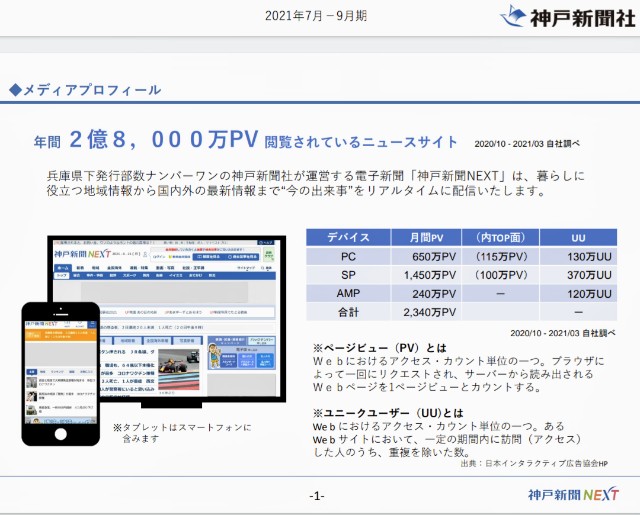The height and width of the screenshot is (515, 640).
Task: Click the 'デバイス' table header
Action: point(348,238)
